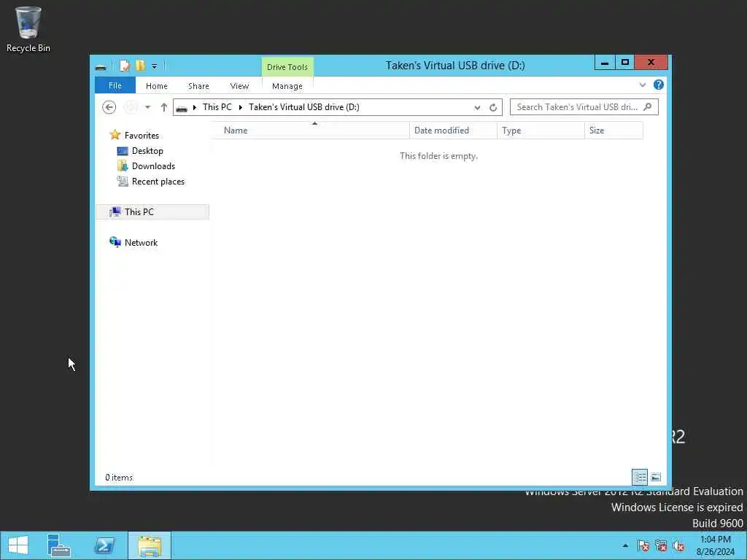This screenshot has width=747, height=560.
Task: Click This PC in the address bar
Action: click(217, 107)
